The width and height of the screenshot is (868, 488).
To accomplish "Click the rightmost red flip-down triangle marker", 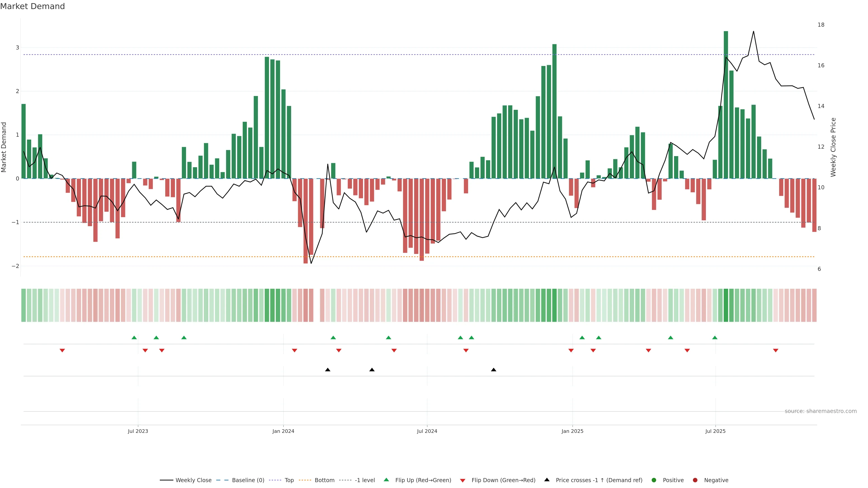I will coord(776,351).
